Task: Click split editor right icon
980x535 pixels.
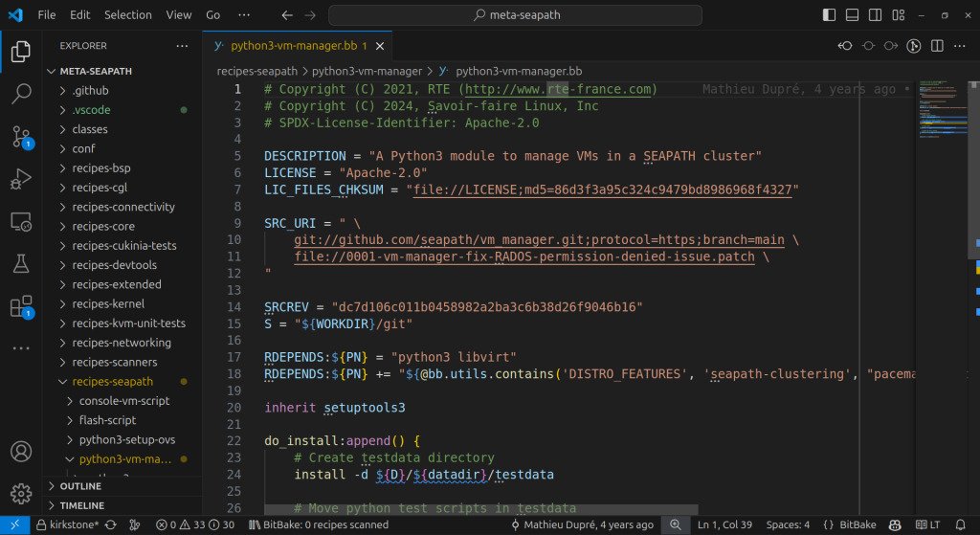Action: point(938,46)
